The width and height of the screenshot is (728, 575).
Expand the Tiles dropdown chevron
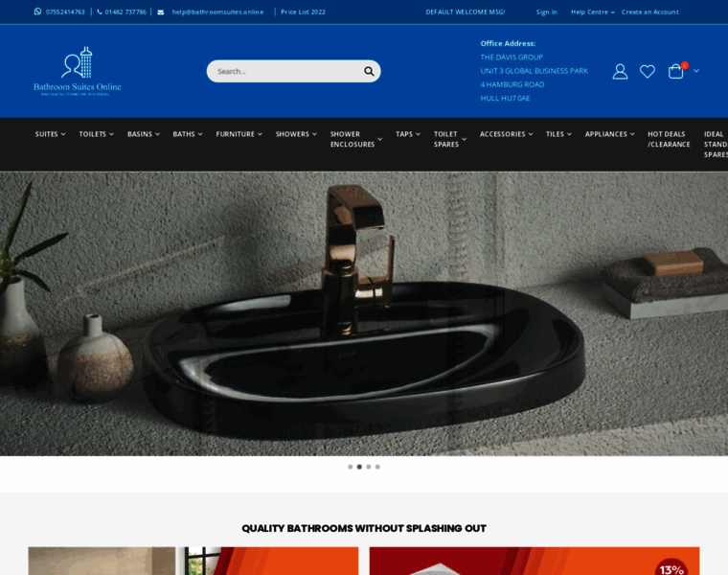pyautogui.click(x=569, y=134)
